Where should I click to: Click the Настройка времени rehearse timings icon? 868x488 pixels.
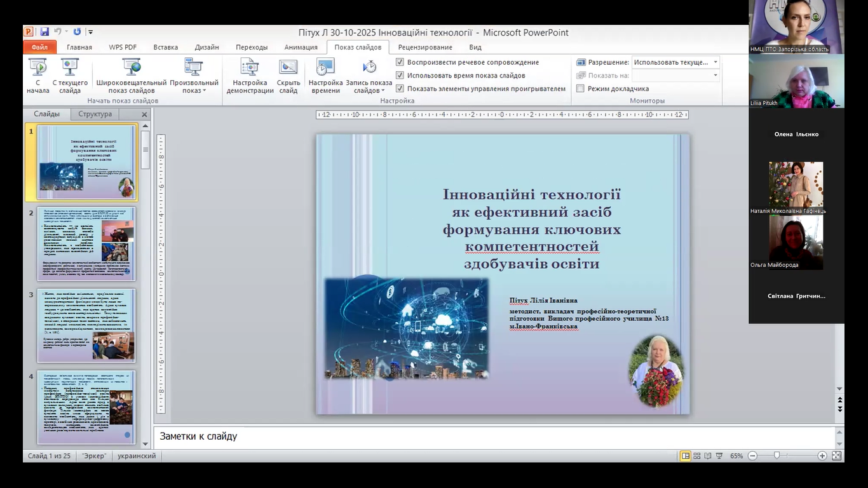(325, 67)
